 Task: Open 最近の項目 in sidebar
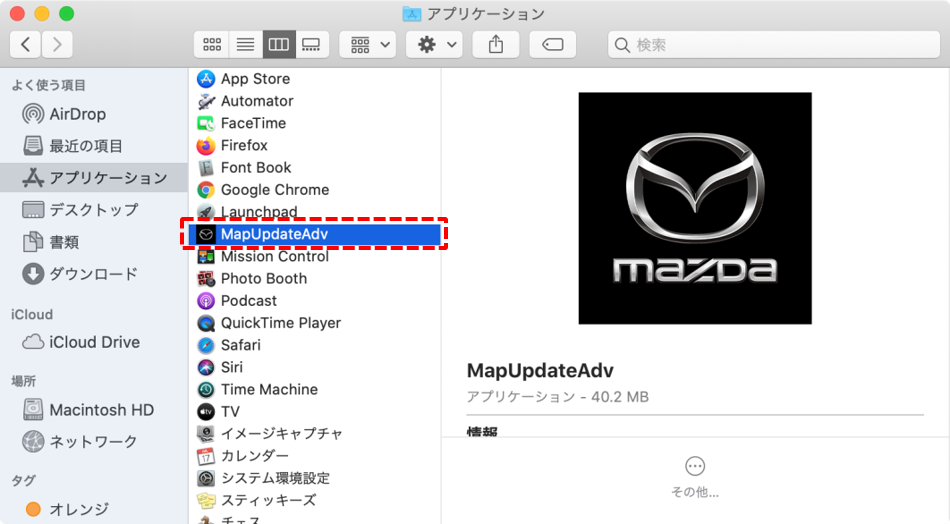(x=94, y=146)
